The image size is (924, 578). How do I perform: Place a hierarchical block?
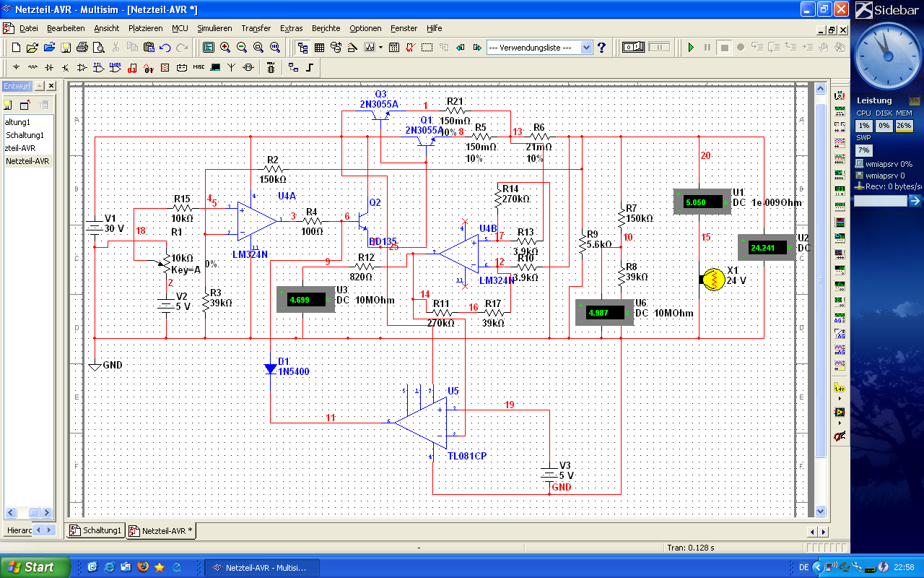(x=293, y=67)
